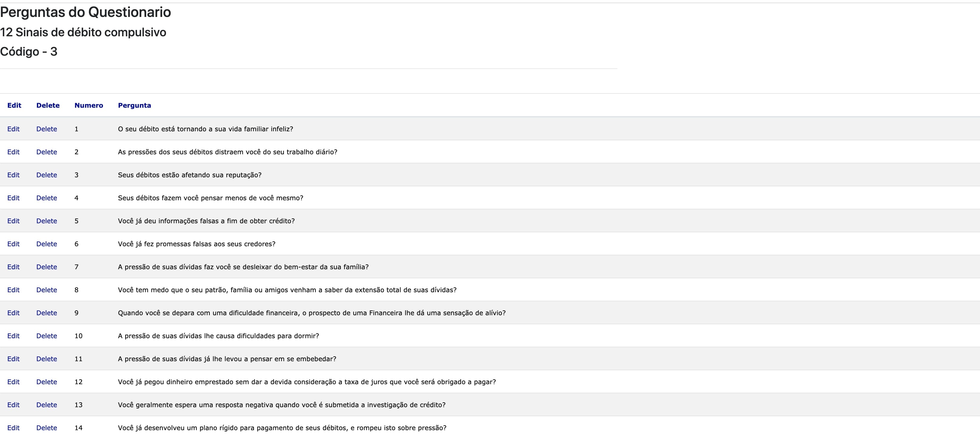Click the 'Perguntas do Questionario' heading
The image size is (980, 435).
coord(86,12)
